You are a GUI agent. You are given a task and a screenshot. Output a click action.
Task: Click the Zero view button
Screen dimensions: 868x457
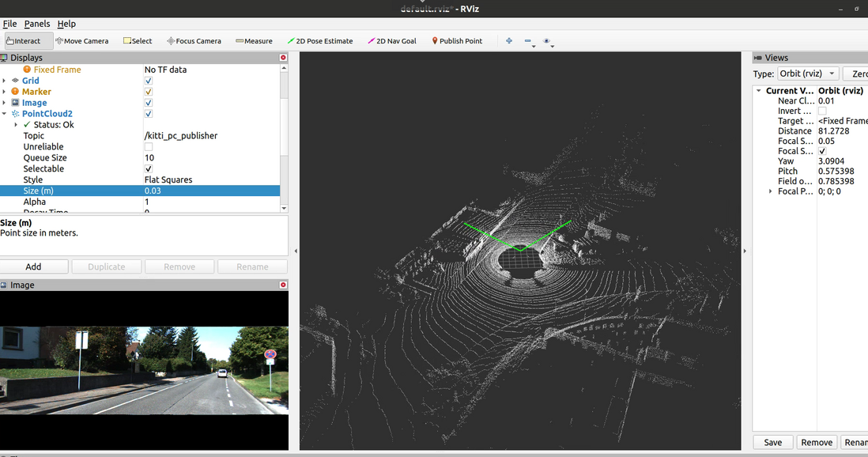click(x=856, y=74)
